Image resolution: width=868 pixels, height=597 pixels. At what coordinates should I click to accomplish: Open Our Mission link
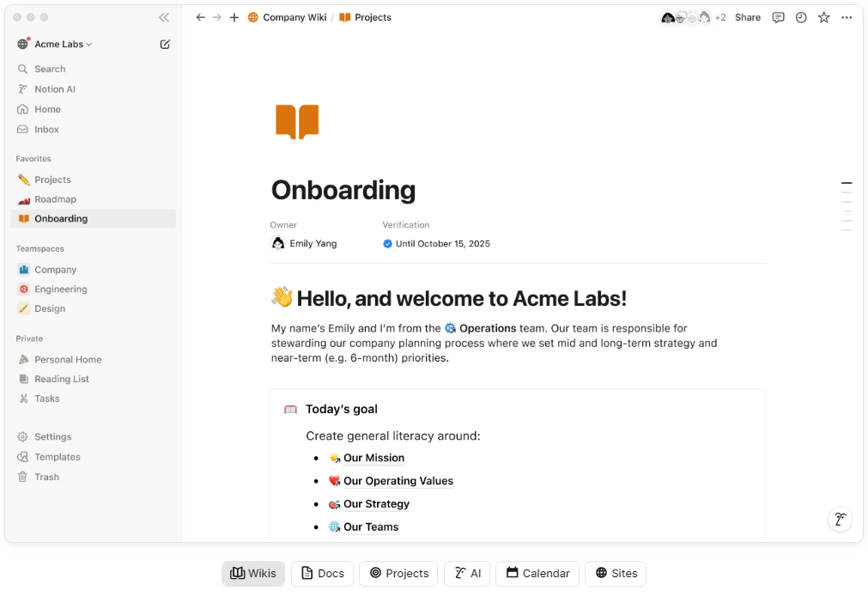pyautogui.click(x=367, y=458)
